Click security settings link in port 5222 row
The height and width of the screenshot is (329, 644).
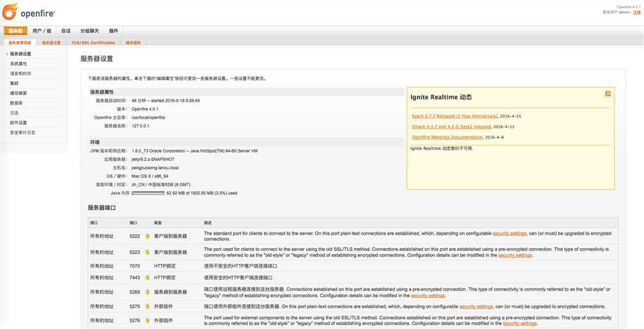pyautogui.click(x=510, y=233)
